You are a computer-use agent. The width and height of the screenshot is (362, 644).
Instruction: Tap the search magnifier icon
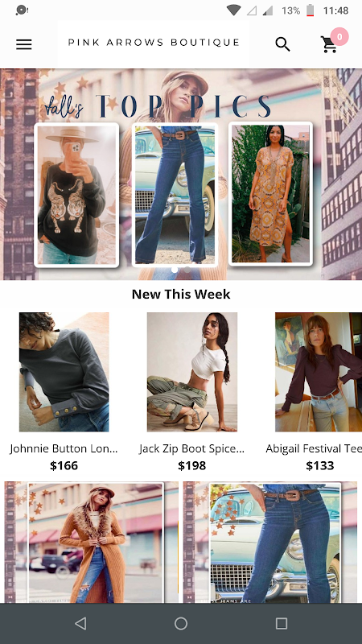tap(282, 44)
